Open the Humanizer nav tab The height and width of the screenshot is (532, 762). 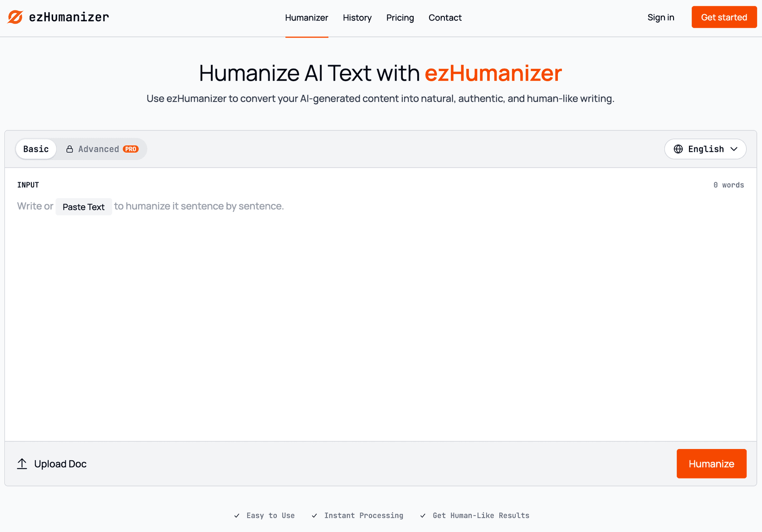click(x=307, y=18)
